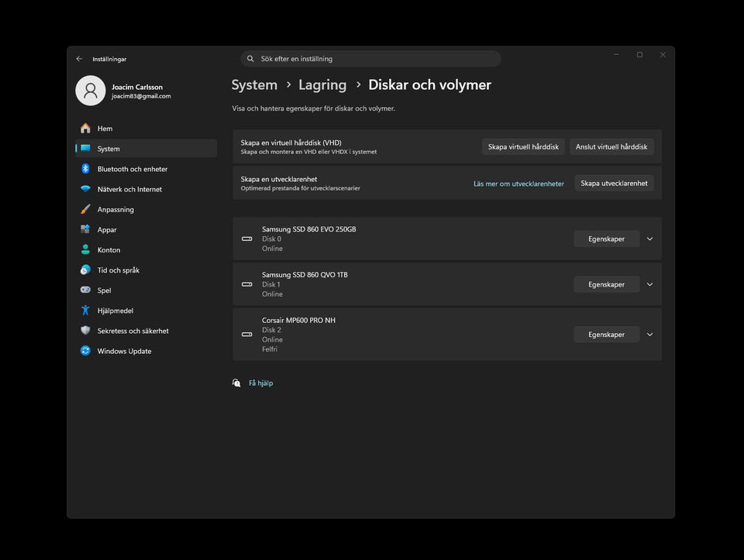Open the Hem settings page
This screenshot has height=560, width=744.
[x=146, y=129]
